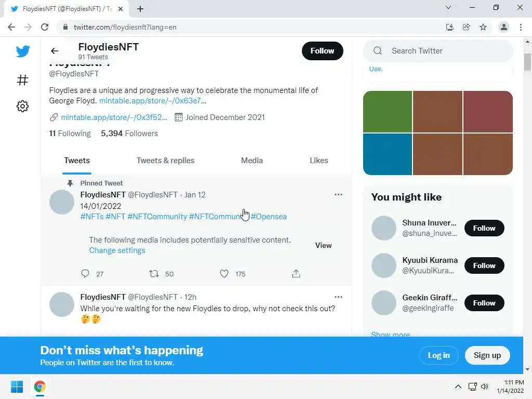Open Shuna Inuver's profile avatar
The image size is (532, 399).
[384, 228]
